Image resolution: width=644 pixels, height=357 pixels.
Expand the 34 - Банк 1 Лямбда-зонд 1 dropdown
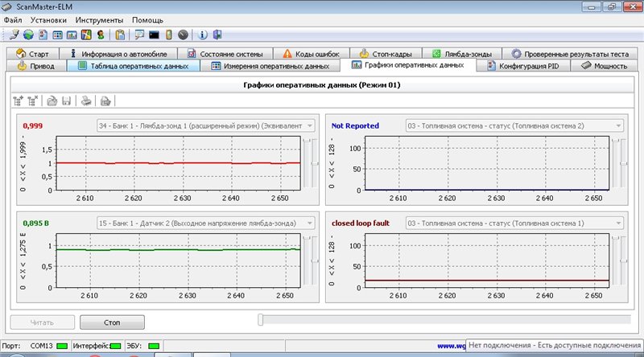[x=310, y=125]
